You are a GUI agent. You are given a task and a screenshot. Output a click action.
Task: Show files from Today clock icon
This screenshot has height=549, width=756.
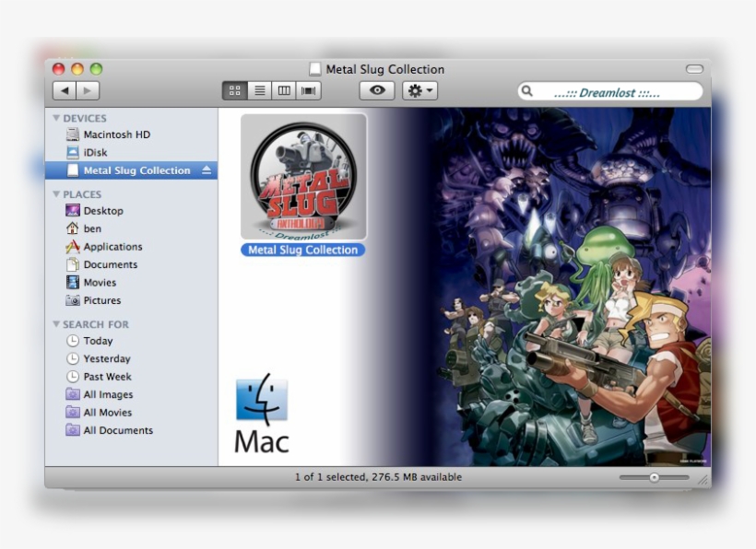pos(72,341)
